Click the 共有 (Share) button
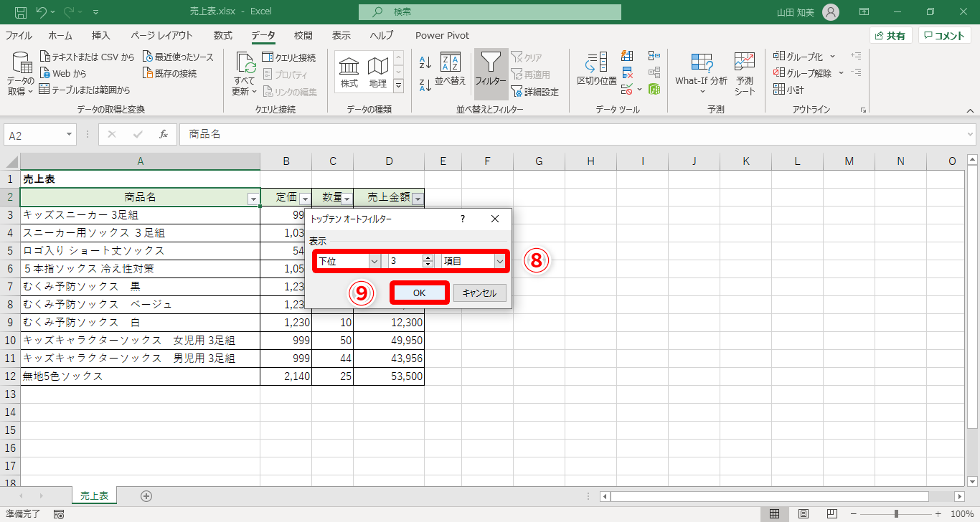 (890, 36)
